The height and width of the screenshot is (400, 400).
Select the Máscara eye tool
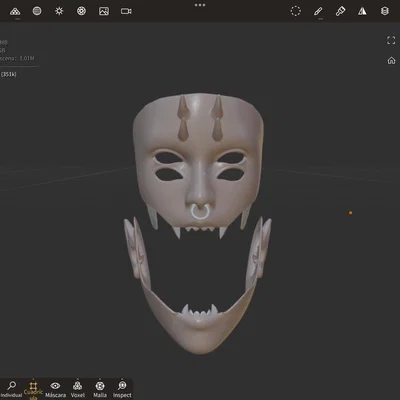coord(55,389)
